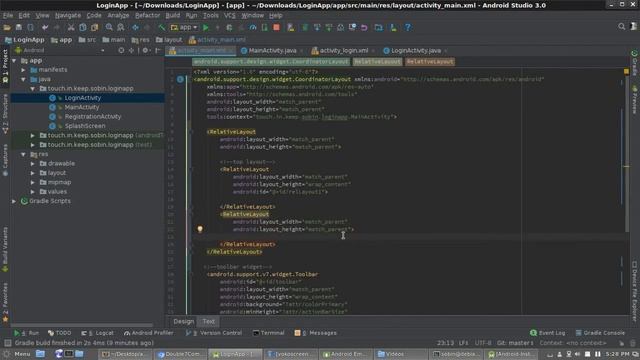Click the Undo toolbar icon

pos(45,27)
